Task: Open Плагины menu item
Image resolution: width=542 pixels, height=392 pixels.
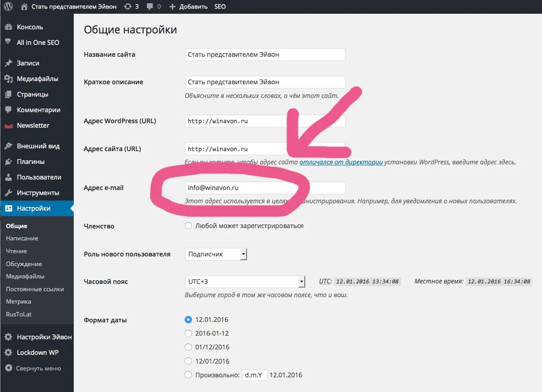Action: coord(31,162)
